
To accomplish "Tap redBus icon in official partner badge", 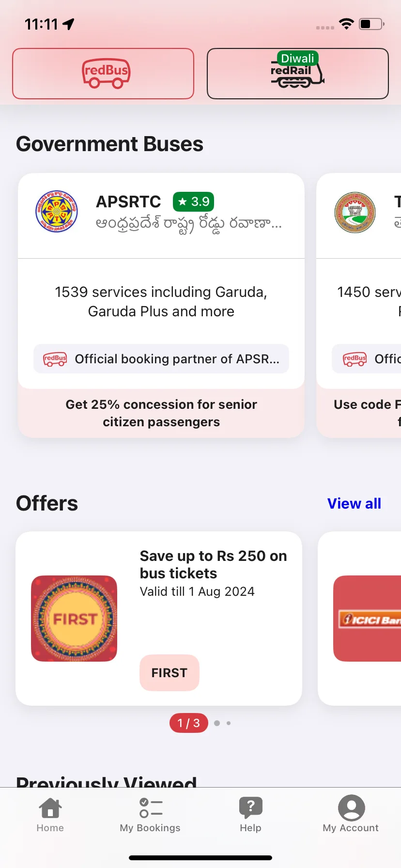I will (55, 359).
